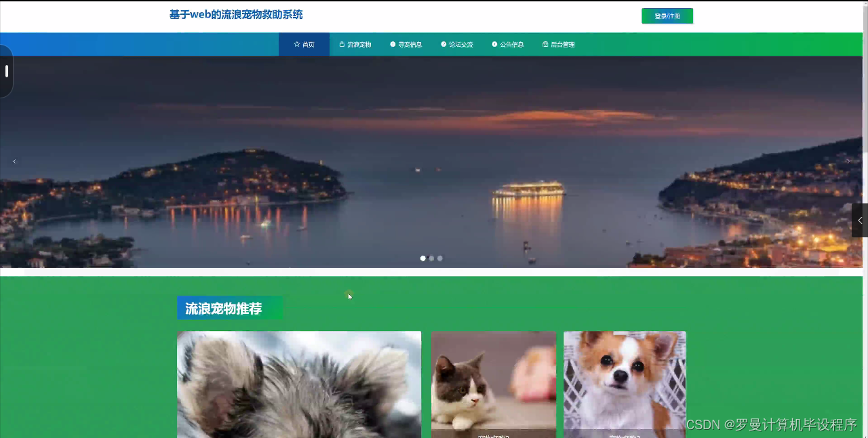Click the 流浪宠物推荐 section heading
The image size is (868, 438).
pos(230,308)
